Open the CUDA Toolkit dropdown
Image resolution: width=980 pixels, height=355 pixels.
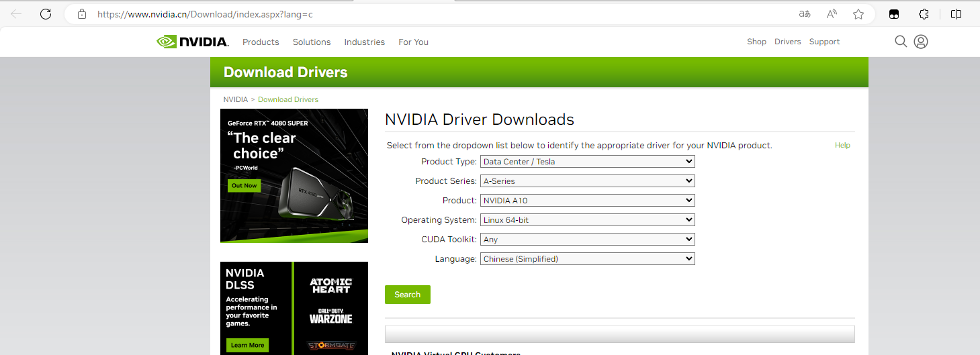click(x=588, y=240)
